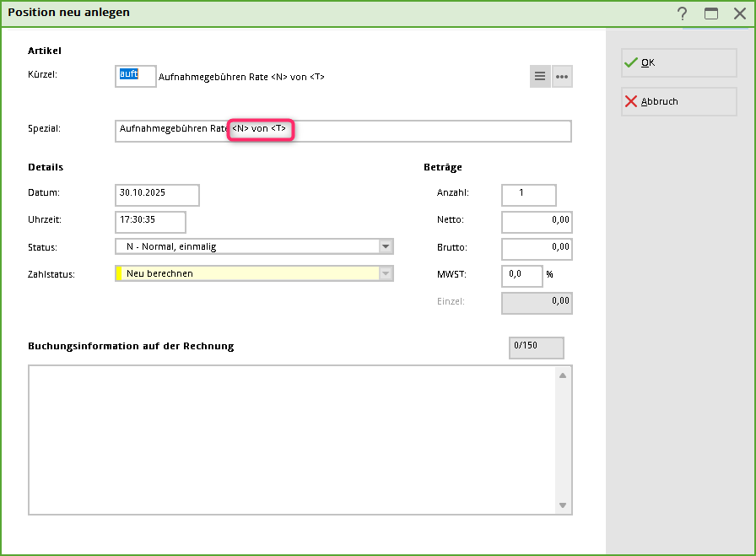Screen dimensions: 756x556
Task: Focus the Spezial text field
Action: [x=422, y=131]
